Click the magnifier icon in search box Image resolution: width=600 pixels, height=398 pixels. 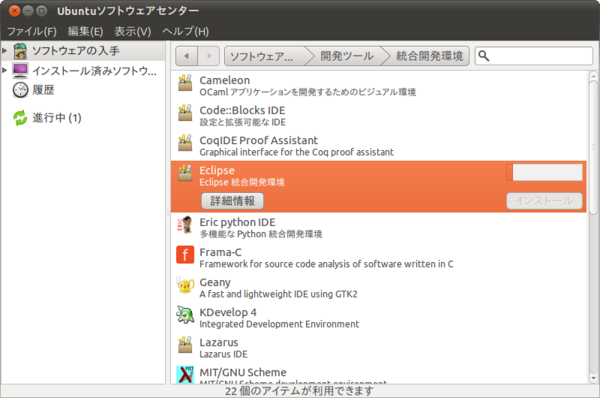coord(484,56)
